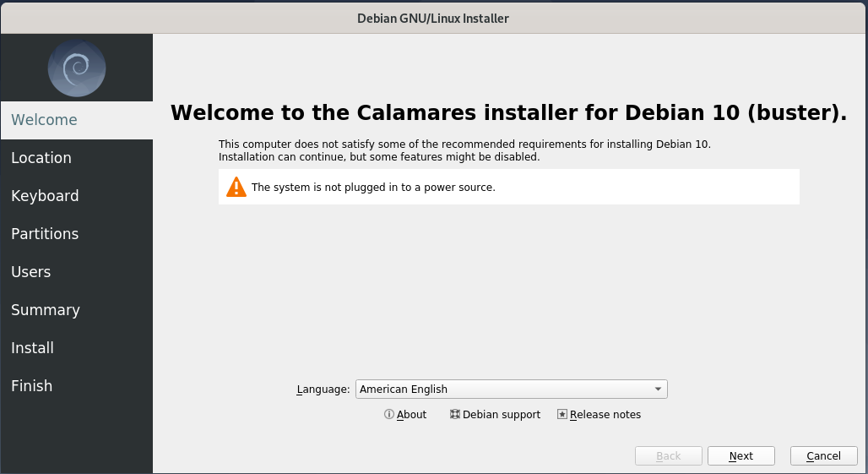Click the Debian swirl logo

point(76,68)
